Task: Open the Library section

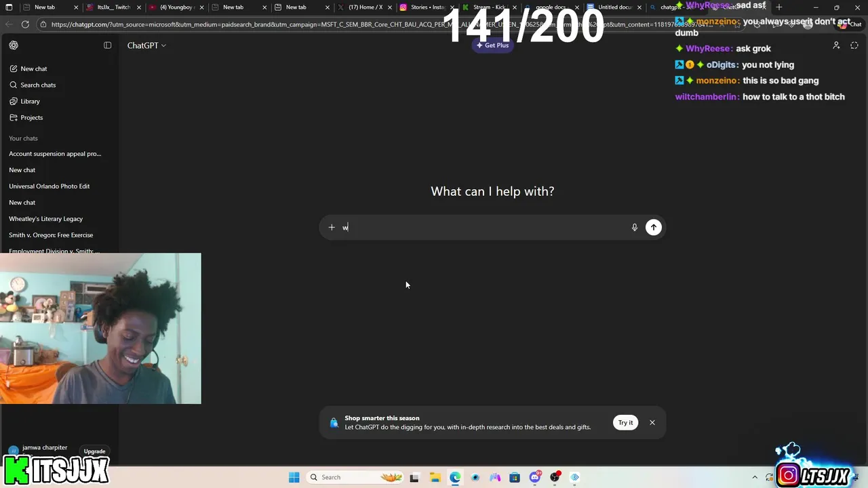Action: click(x=24, y=101)
